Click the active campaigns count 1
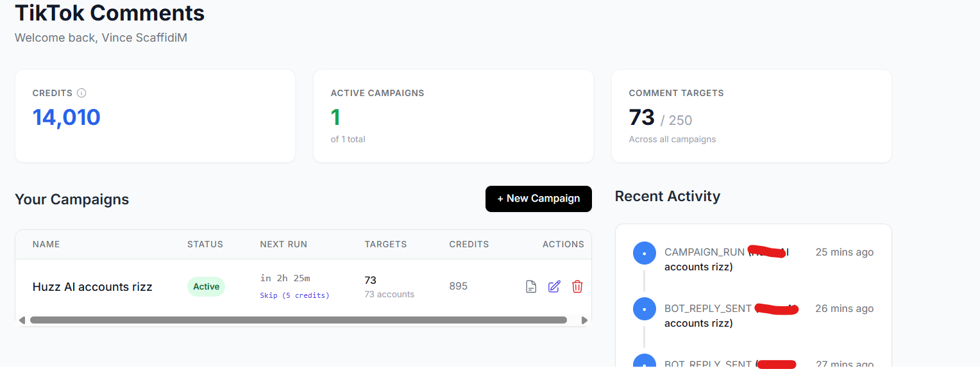The image size is (980, 369). tap(335, 117)
